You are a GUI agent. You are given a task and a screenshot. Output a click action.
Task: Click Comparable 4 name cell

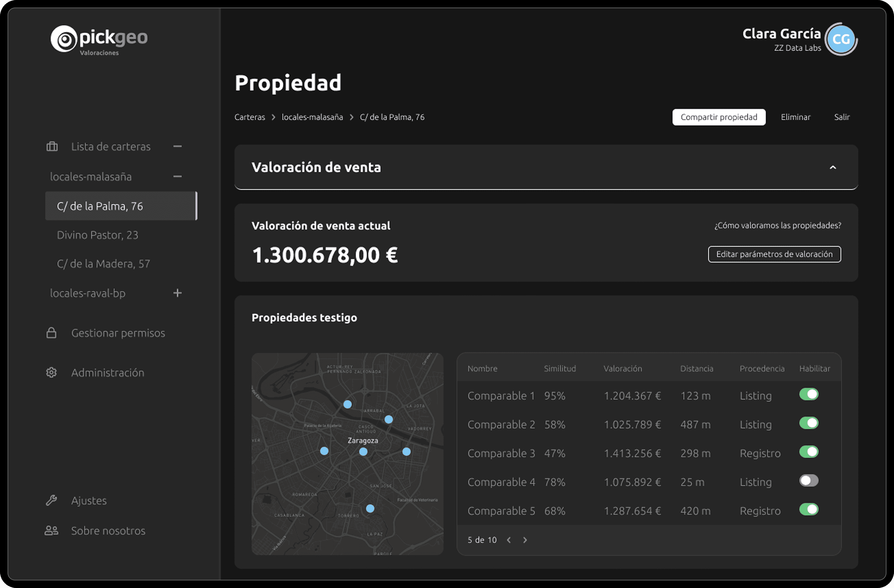(501, 482)
